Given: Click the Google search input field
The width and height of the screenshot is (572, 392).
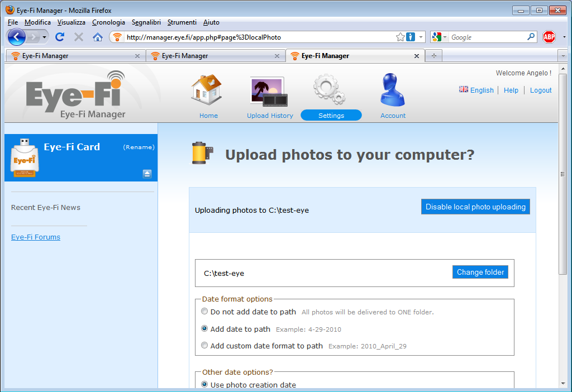Looking at the screenshot, I should (487, 37).
